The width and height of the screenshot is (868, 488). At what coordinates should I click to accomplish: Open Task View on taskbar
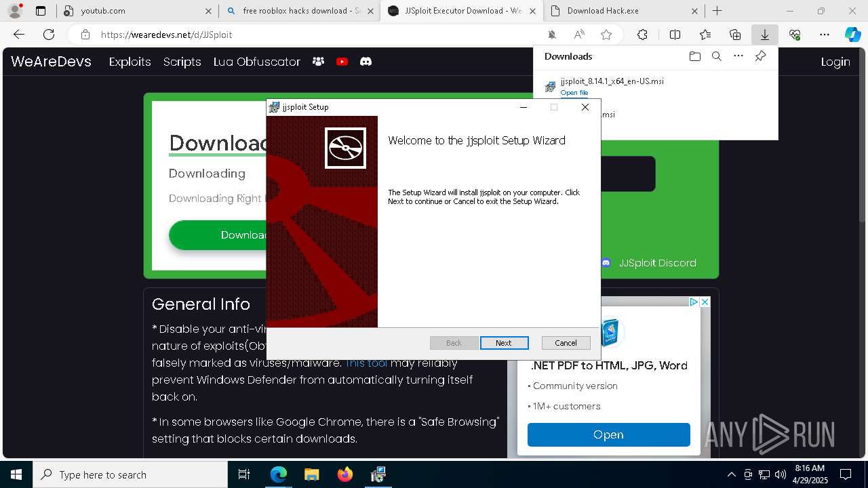coord(244,474)
